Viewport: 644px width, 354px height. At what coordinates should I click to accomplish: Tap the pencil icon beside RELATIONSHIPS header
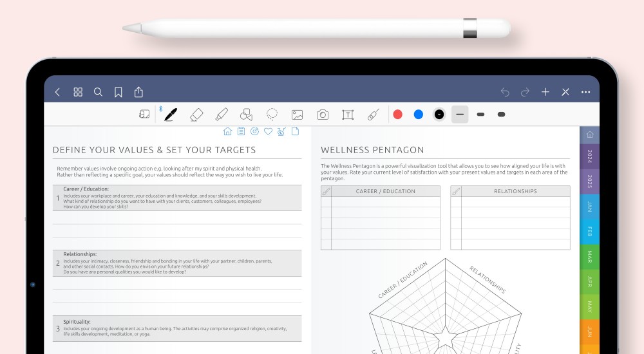(x=456, y=191)
